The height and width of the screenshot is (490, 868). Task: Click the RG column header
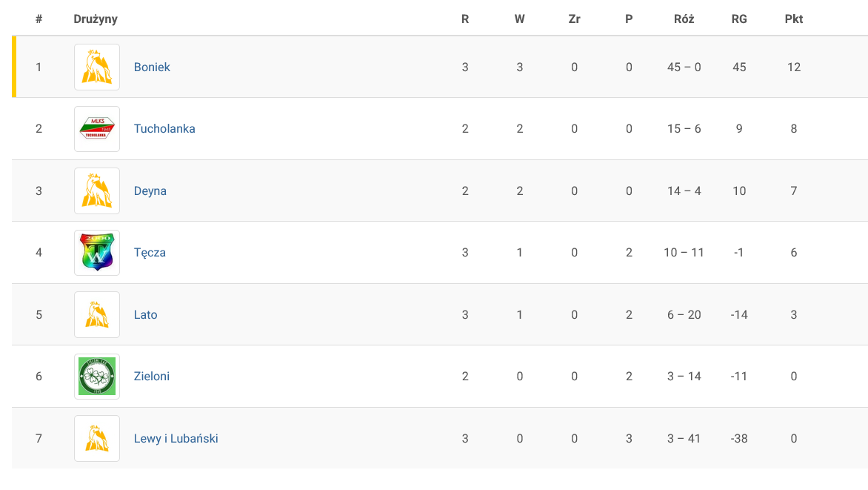pyautogui.click(x=739, y=19)
